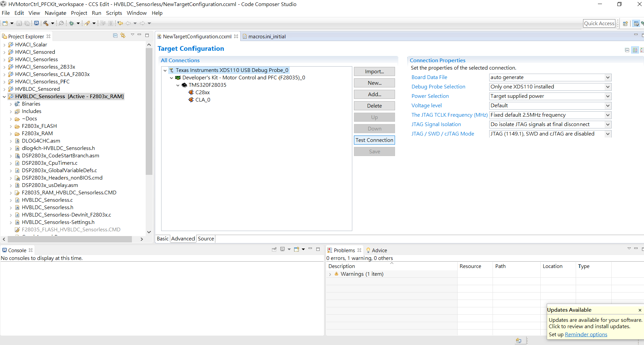
Task: Open the Power Selection dropdown
Action: (608, 96)
